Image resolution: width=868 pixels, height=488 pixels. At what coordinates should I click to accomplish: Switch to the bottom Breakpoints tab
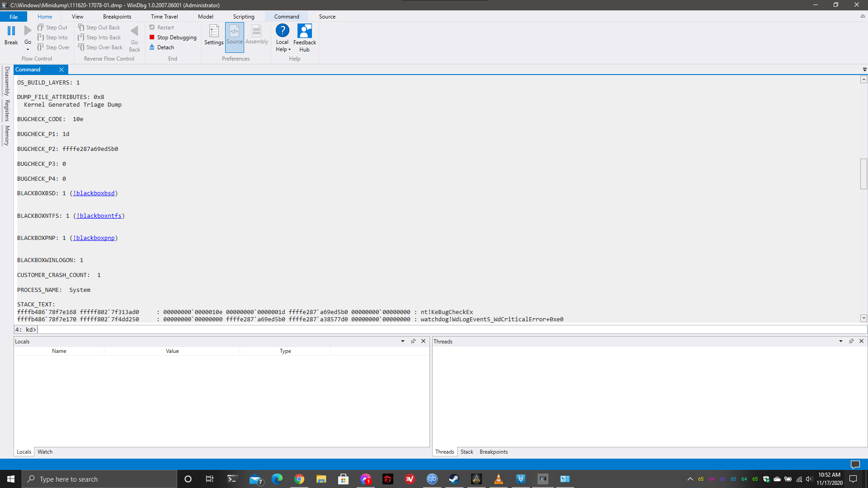click(x=494, y=452)
